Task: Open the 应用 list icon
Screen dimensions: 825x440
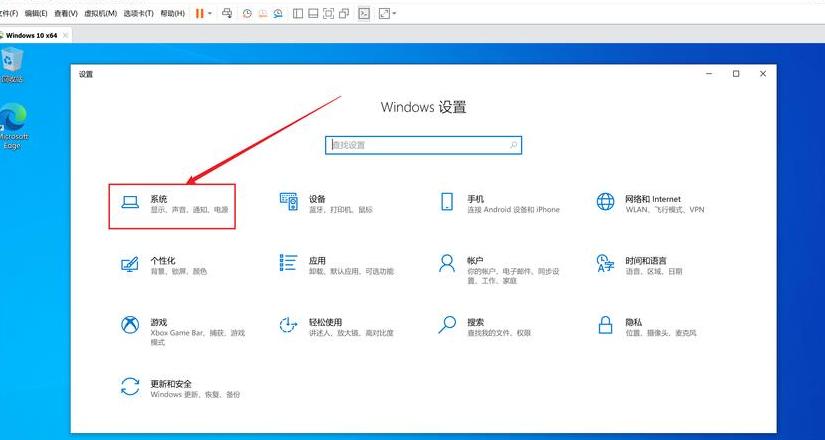Action: (288, 263)
